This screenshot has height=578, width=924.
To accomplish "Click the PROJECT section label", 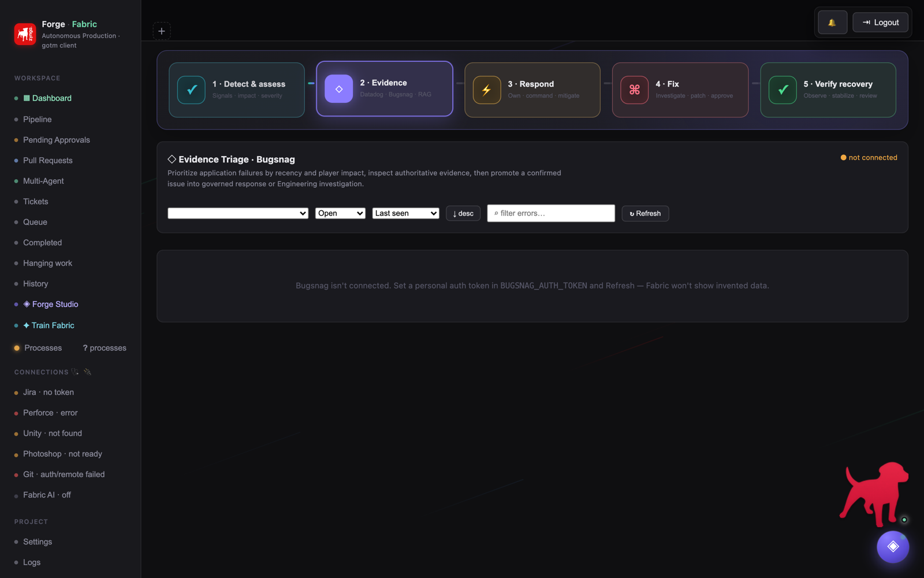I will click(31, 521).
